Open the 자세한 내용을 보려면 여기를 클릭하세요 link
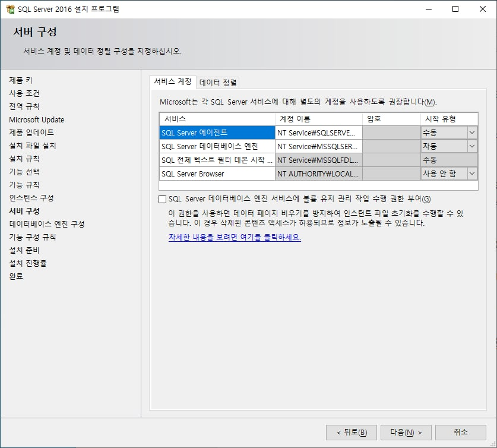Image resolution: width=497 pixels, height=448 pixels. (x=235, y=237)
